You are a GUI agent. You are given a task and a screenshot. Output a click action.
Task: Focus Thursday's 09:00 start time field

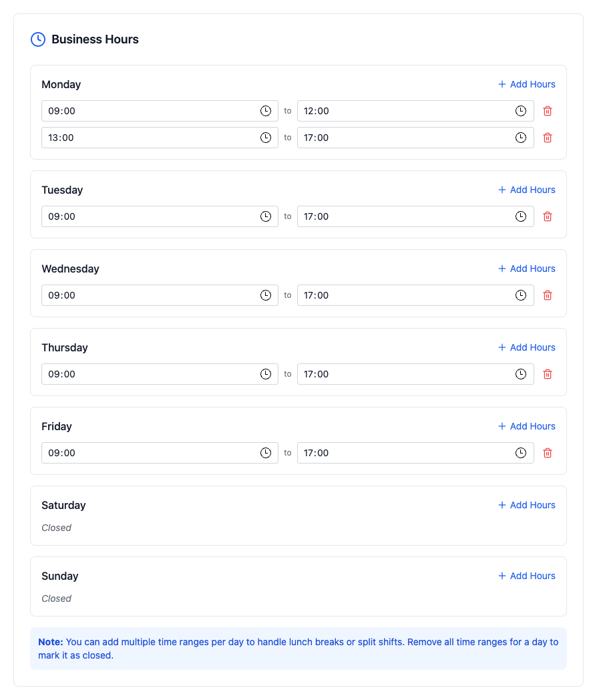(160, 374)
